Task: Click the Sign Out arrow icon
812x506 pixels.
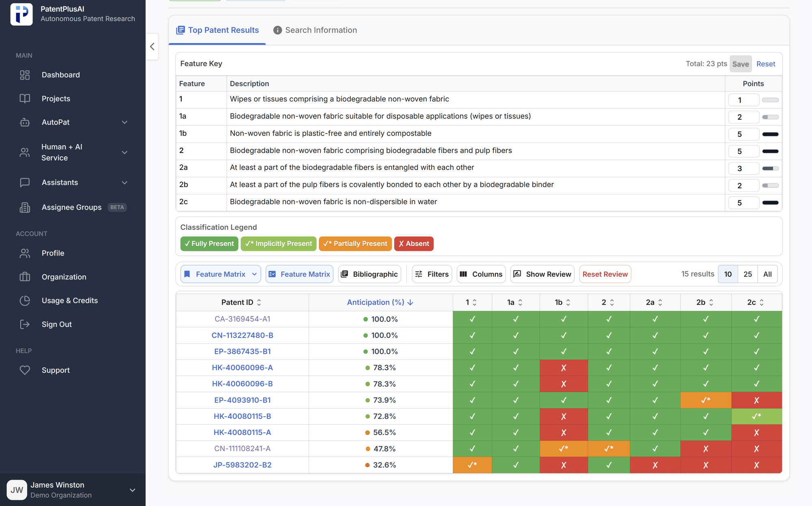Action: click(25, 324)
